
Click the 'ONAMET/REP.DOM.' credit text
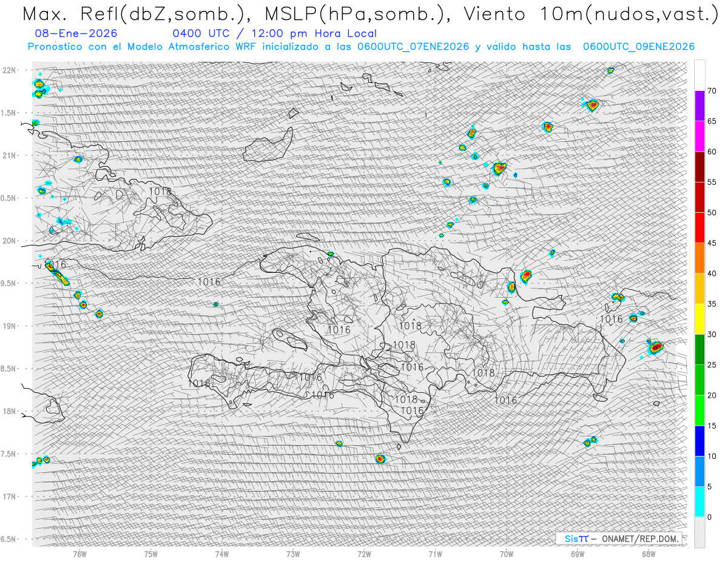[x=641, y=538]
